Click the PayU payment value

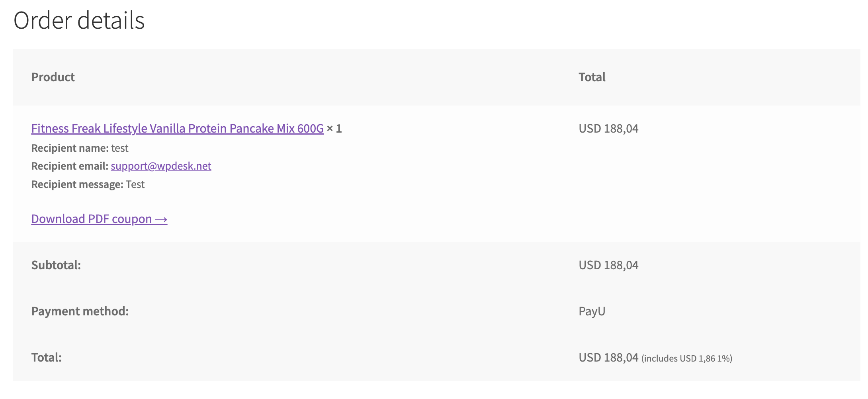point(592,311)
